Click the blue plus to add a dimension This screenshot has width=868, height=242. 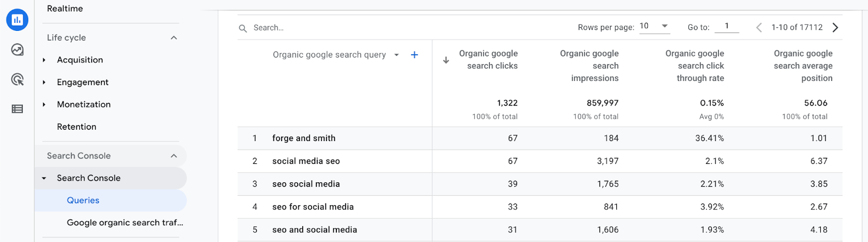(x=414, y=55)
